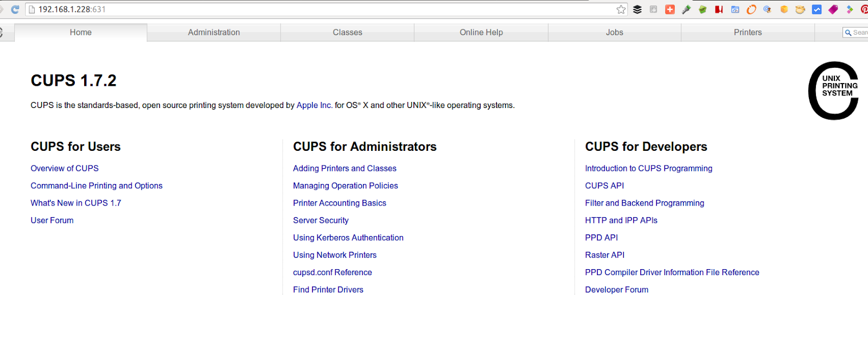
Task: Open the Adding Printers and Classes link
Action: (x=344, y=169)
